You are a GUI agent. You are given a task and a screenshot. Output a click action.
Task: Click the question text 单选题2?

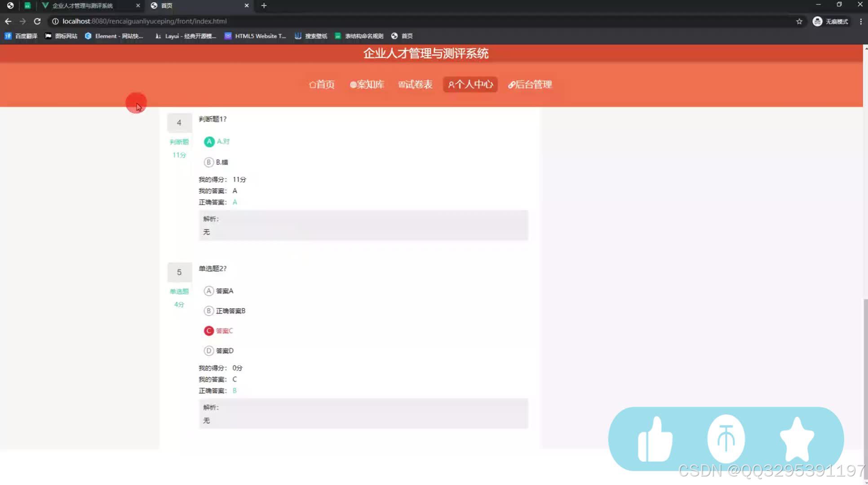pos(213,269)
